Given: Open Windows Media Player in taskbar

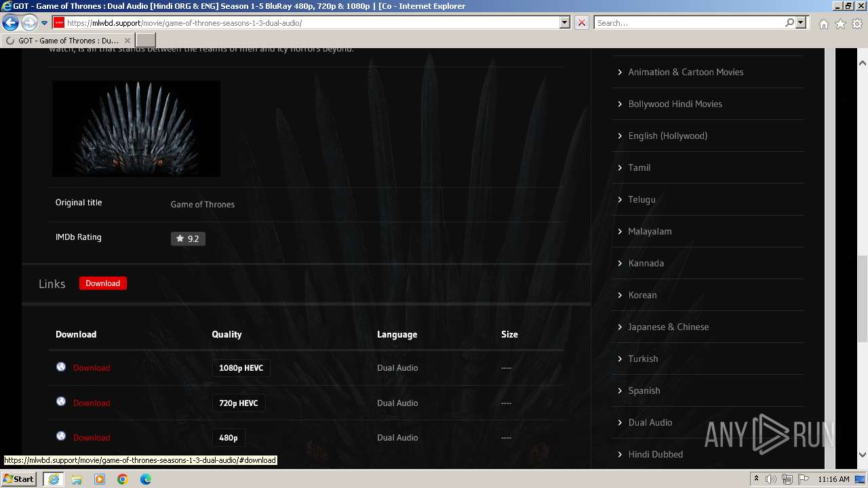Looking at the screenshot, I should (100, 479).
